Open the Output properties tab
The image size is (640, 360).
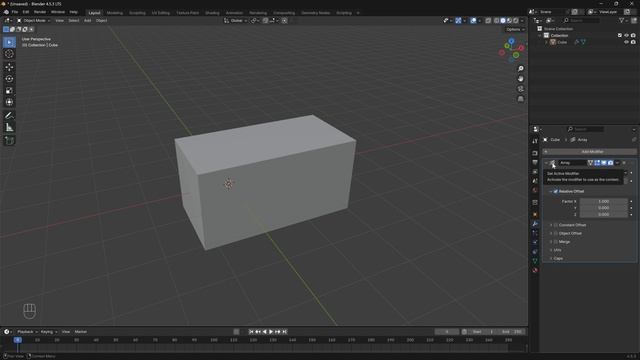pyautogui.click(x=535, y=162)
